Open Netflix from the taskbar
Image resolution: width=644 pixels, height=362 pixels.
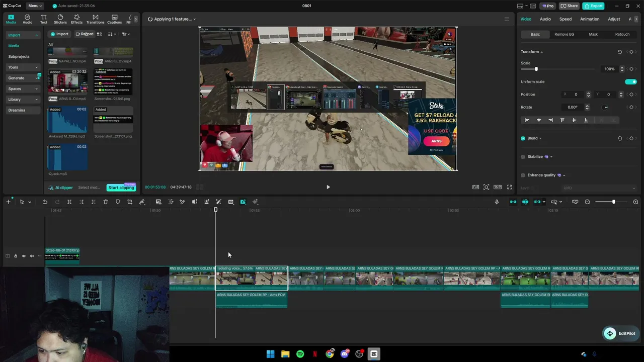click(315, 354)
